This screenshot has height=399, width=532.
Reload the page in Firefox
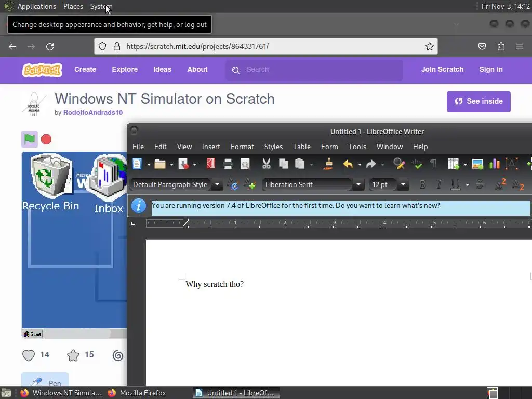[50, 46]
